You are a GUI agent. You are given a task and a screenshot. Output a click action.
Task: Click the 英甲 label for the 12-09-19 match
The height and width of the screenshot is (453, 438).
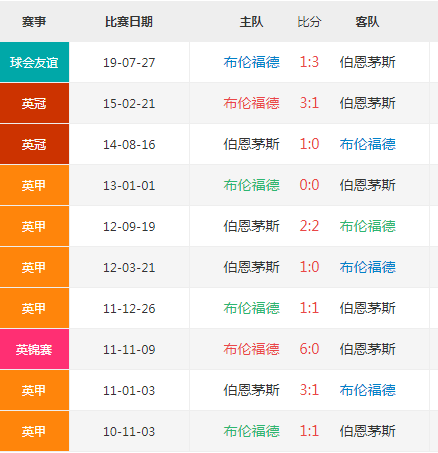coord(34,226)
